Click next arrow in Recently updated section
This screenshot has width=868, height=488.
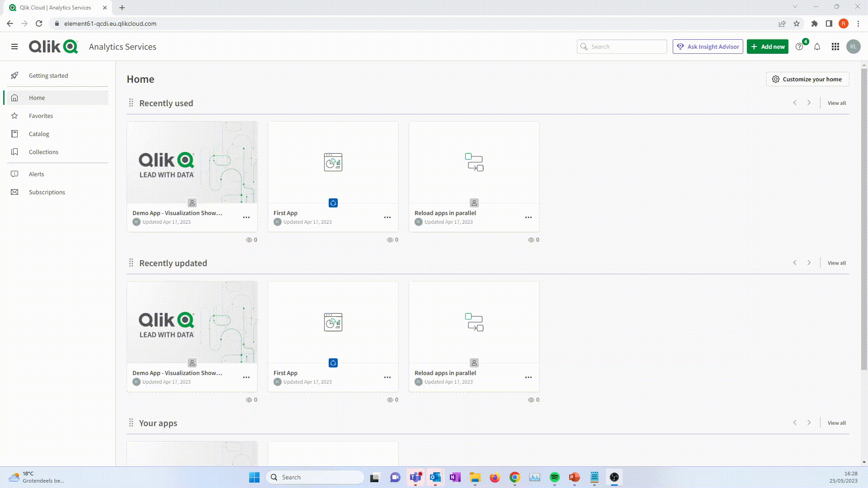pos(809,263)
